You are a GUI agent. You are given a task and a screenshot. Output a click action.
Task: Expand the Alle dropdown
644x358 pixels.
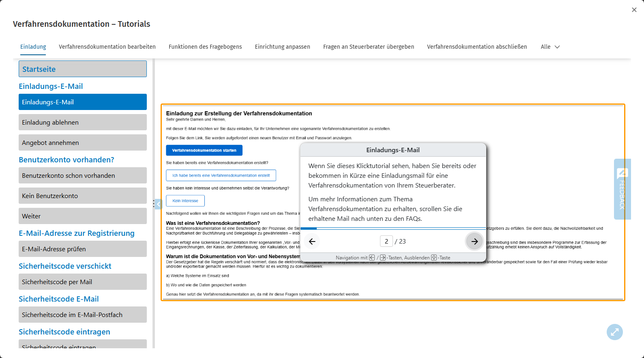(x=550, y=47)
